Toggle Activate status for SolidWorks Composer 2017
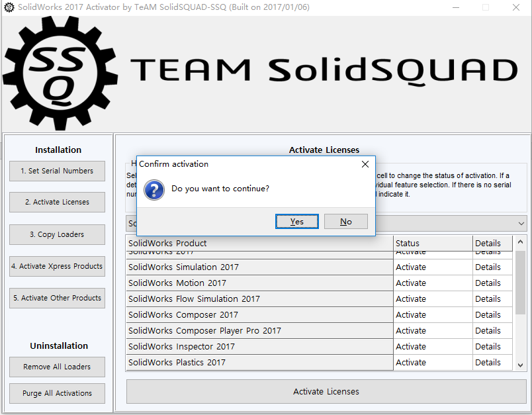The image size is (532, 415). (433, 315)
